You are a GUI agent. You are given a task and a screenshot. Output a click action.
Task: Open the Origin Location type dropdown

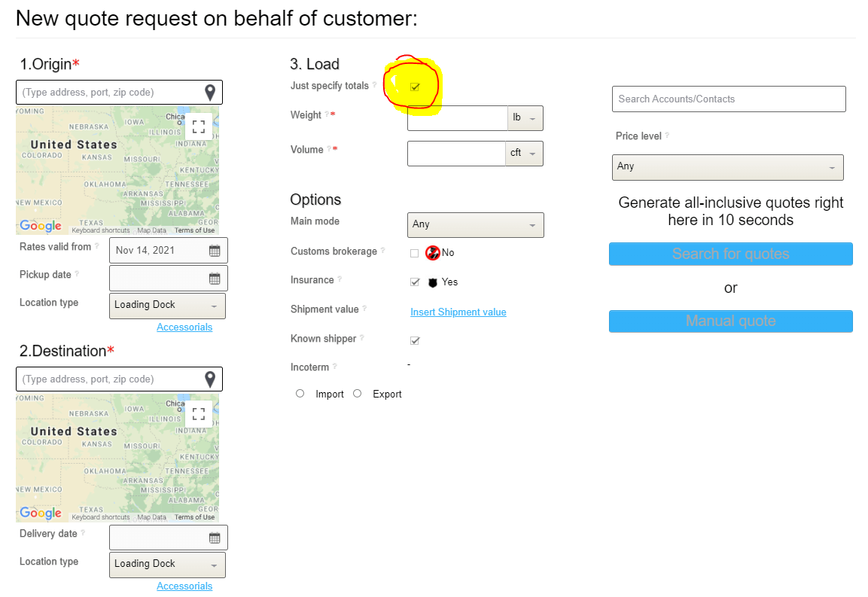[x=167, y=306]
